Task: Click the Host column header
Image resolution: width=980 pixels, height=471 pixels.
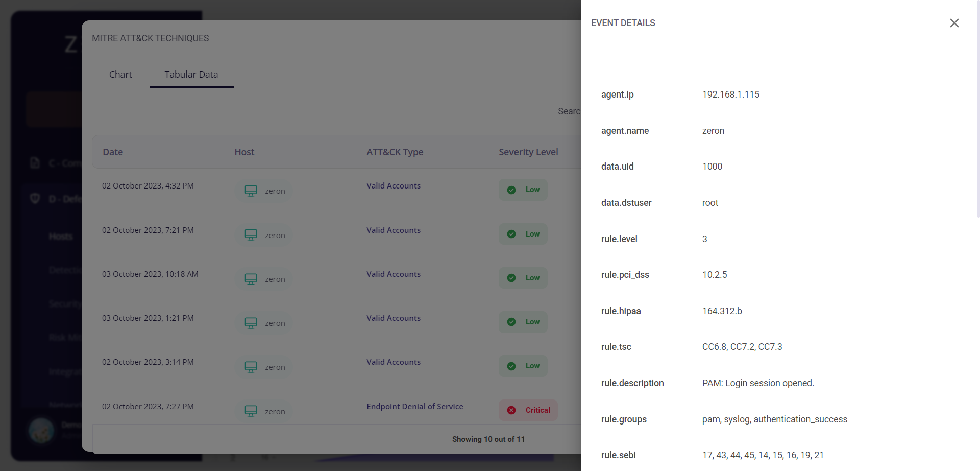Action: 244,152
